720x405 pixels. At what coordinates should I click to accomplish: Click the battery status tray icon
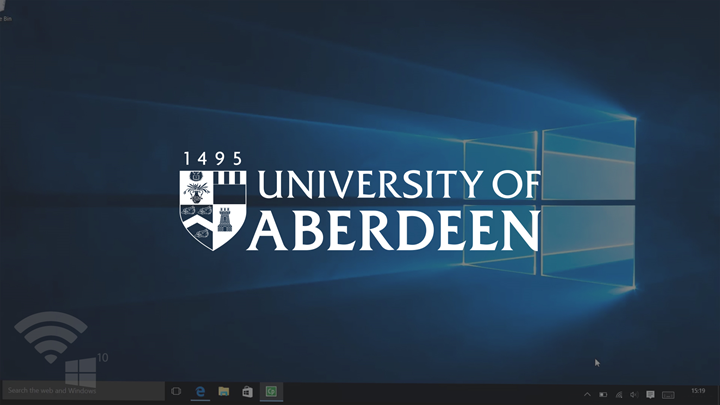pyautogui.click(x=603, y=394)
